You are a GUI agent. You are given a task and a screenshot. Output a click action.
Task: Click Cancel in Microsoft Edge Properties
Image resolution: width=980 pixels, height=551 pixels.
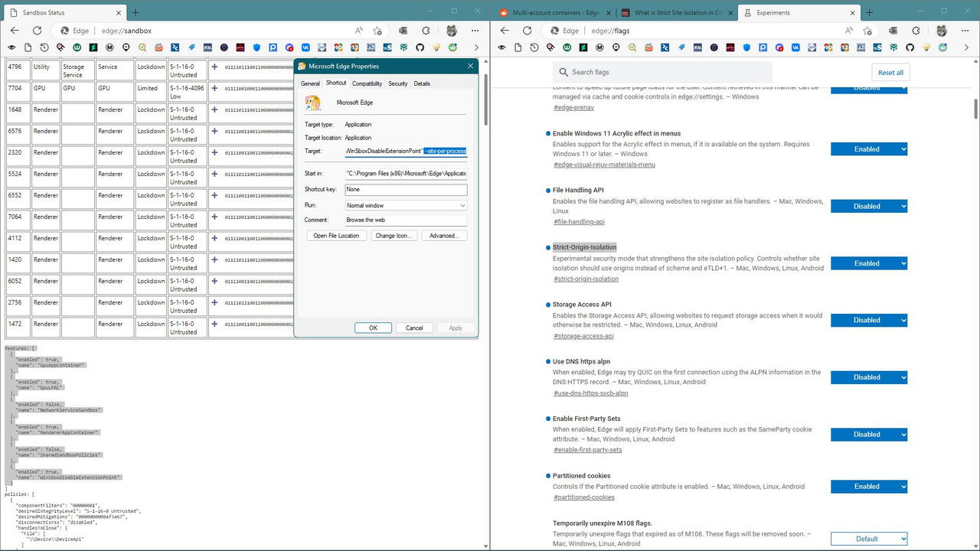[x=414, y=328]
